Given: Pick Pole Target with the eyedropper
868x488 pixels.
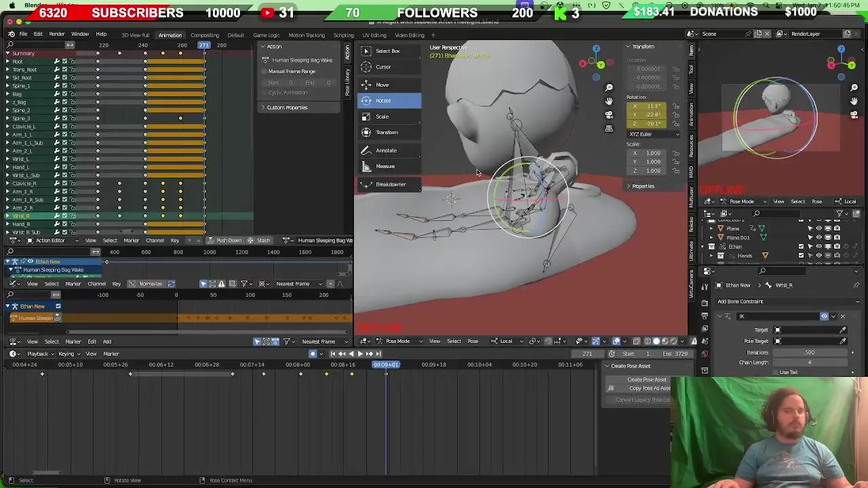Looking at the screenshot, I should tap(843, 341).
